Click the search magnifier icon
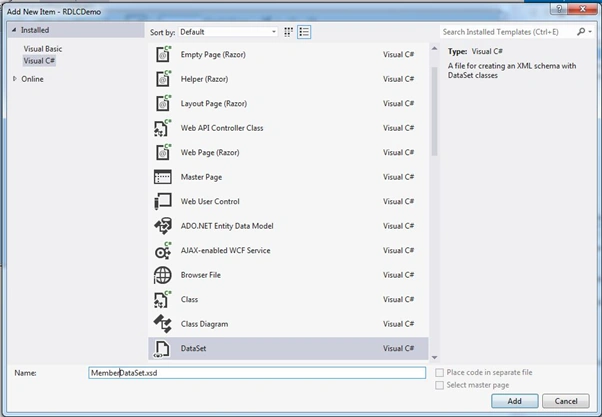The image size is (602, 417). click(x=581, y=31)
